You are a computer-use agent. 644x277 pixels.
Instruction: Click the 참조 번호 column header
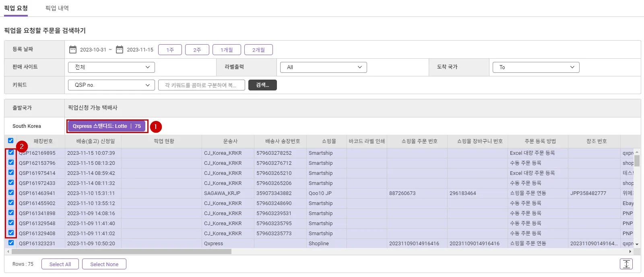[597, 141]
